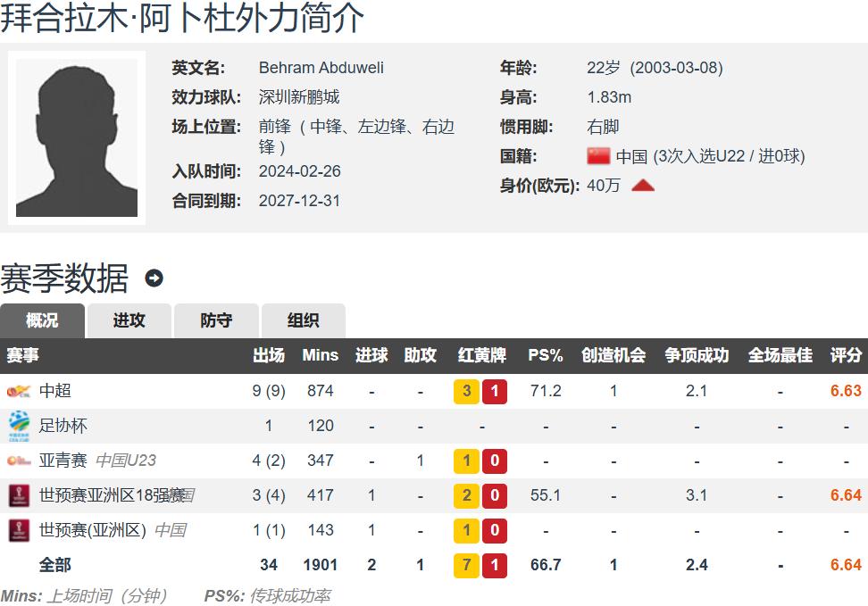This screenshot has width=868, height=606.
Task: Click the player profile photo placeholder
Action: point(77,137)
